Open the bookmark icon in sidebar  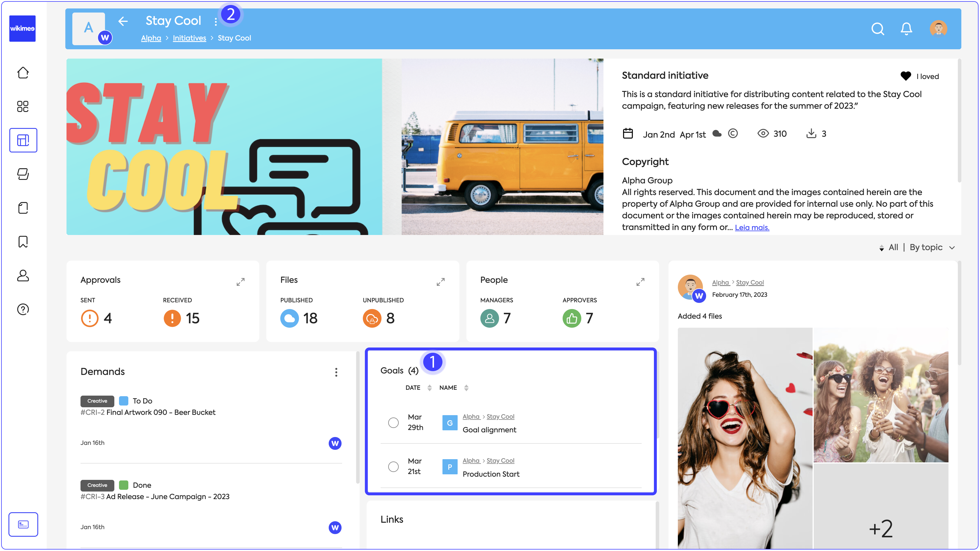[x=23, y=242]
